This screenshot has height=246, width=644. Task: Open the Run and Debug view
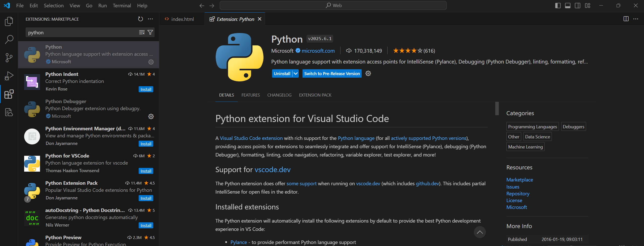(9, 76)
